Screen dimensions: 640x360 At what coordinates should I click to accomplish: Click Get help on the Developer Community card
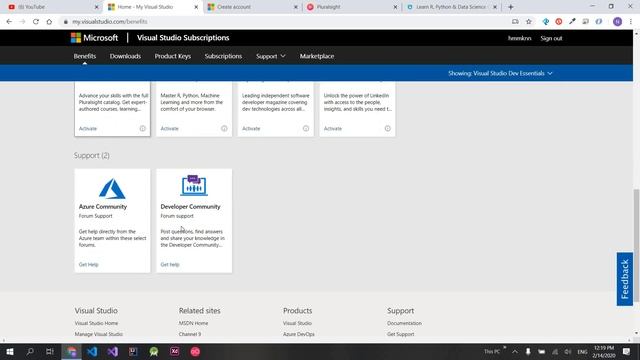[170, 264]
